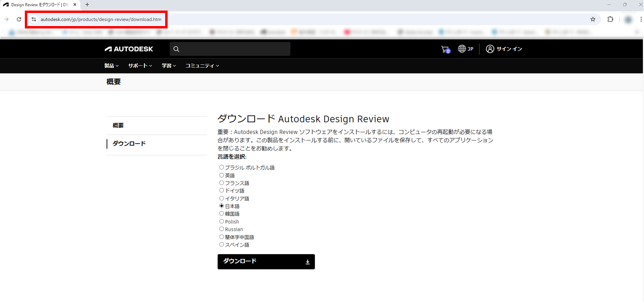
Task: Bookmark page with the star icon
Action: tap(593, 19)
